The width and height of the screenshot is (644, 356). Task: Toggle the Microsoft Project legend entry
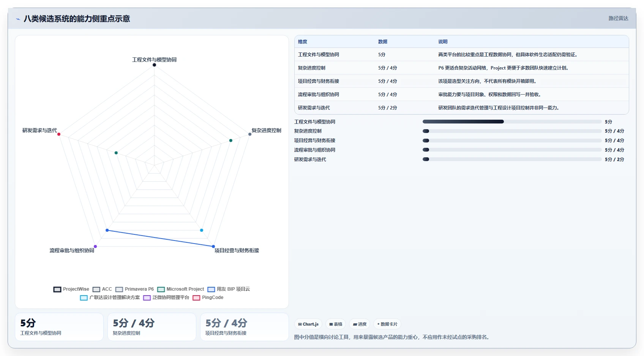click(181, 289)
